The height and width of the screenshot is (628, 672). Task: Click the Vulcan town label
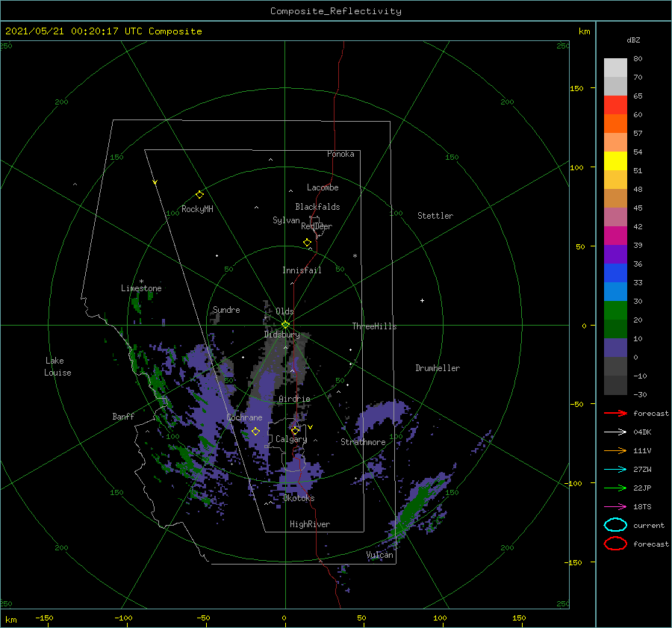pos(379,555)
